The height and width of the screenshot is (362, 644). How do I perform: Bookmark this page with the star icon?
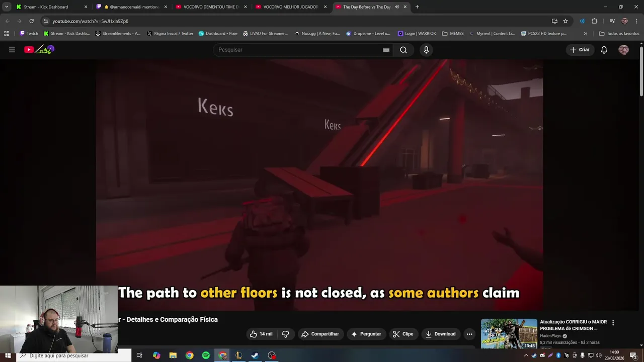point(566,21)
